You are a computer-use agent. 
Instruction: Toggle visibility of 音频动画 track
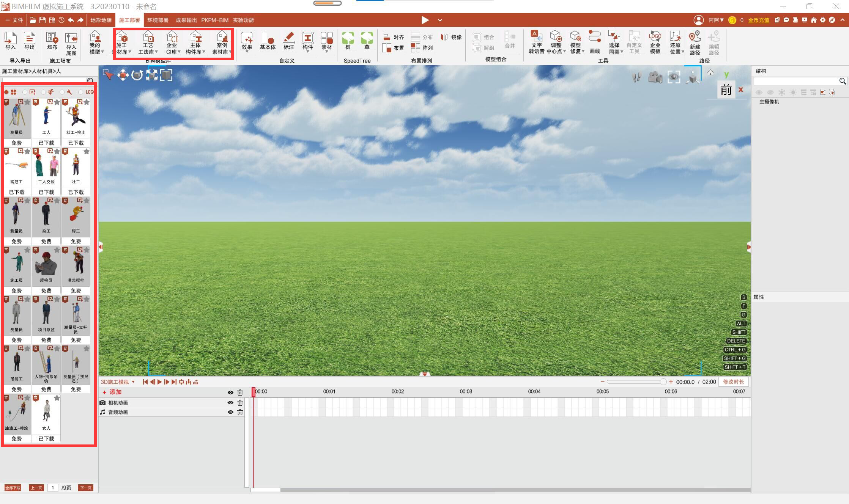pos(230,412)
